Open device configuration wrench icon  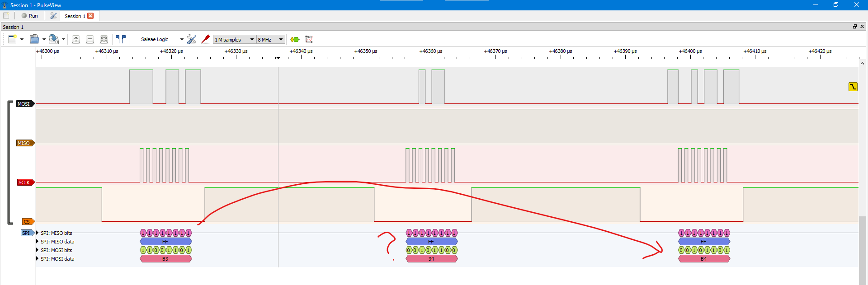(x=192, y=40)
